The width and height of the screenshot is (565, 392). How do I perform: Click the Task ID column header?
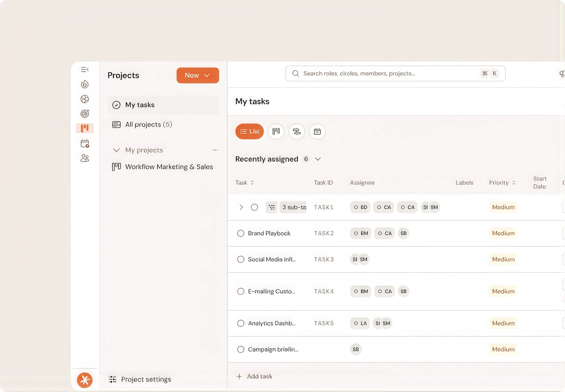click(323, 183)
